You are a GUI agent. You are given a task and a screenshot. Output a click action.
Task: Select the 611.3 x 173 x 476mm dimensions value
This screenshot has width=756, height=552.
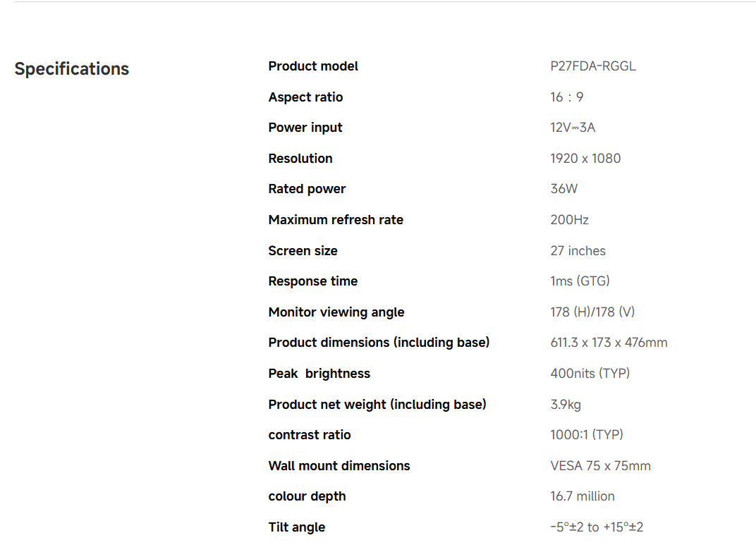pos(609,343)
